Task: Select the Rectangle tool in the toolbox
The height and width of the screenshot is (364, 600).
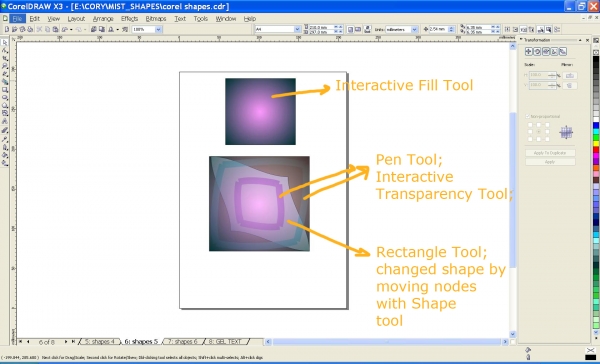Action: pos(5,90)
